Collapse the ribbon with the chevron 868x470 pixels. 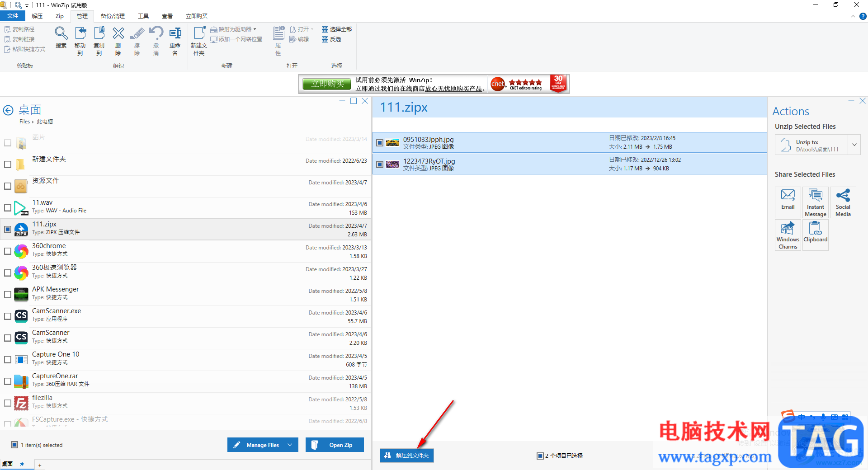[x=853, y=16]
